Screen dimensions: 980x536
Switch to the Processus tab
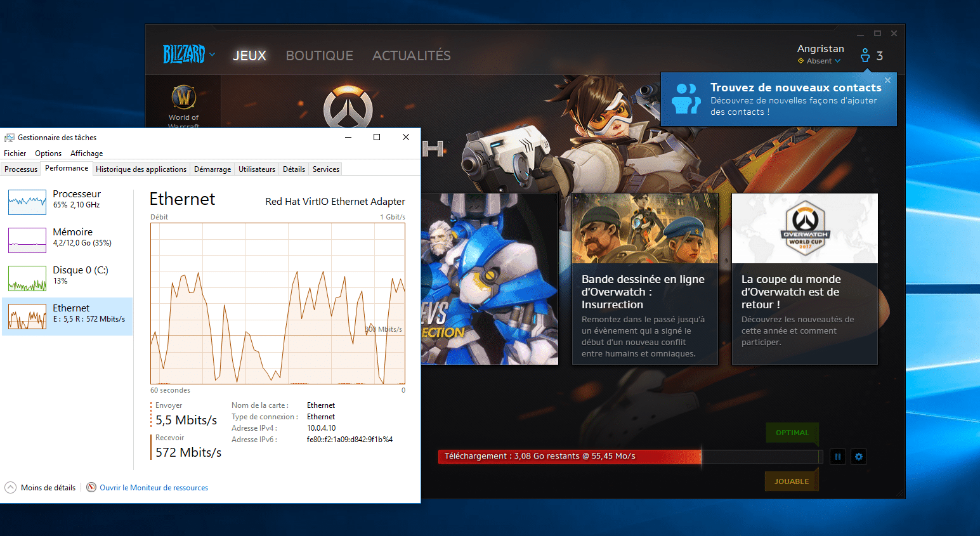21,169
